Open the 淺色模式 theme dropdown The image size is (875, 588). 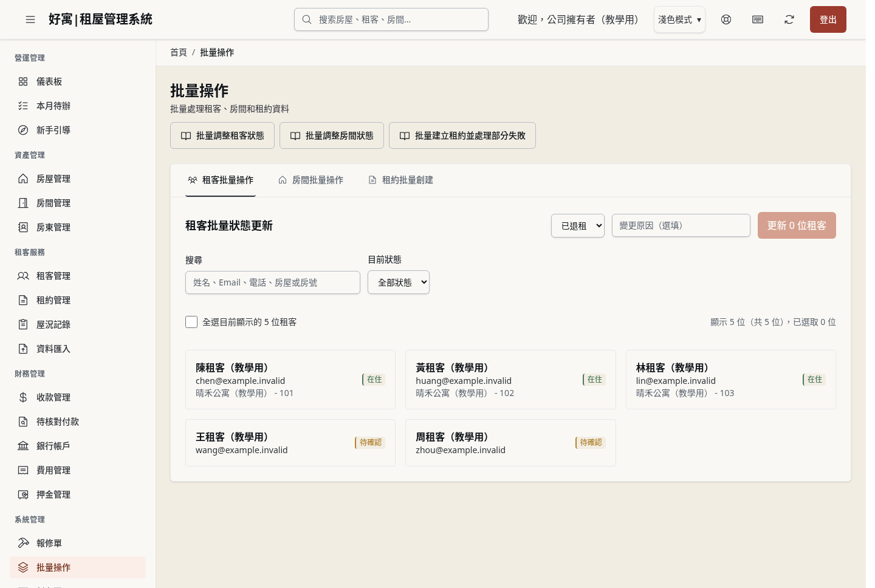679,19
